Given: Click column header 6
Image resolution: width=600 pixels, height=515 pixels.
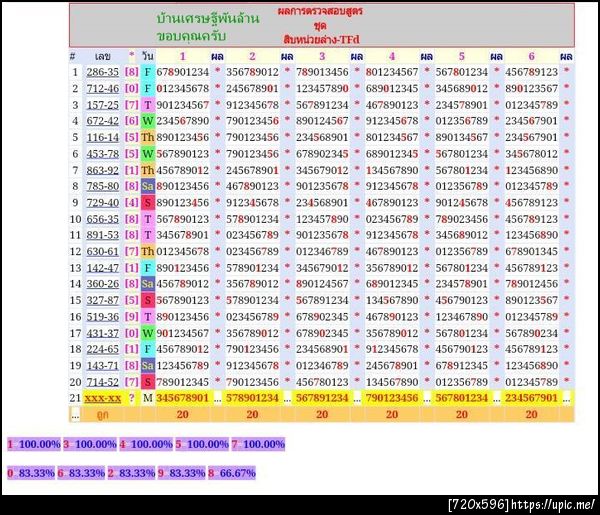Looking at the screenshot, I should (532, 56).
